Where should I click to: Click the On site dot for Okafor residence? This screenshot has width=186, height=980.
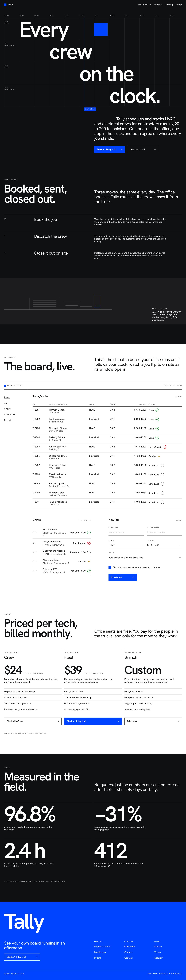pyautogui.click(x=159, y=456)
